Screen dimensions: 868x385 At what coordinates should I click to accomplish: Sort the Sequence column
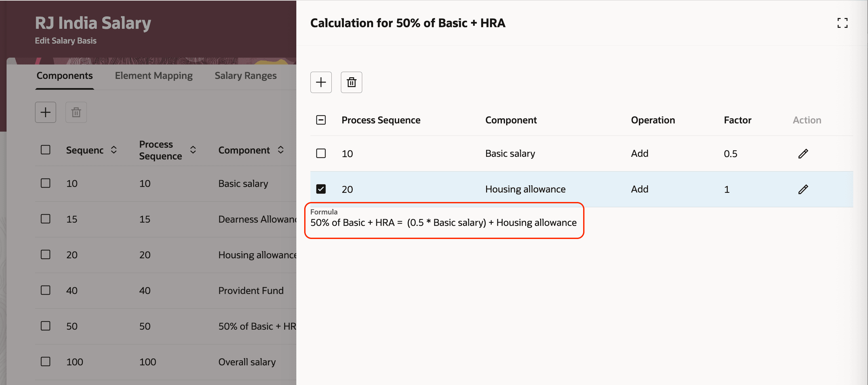coord(113,150)
